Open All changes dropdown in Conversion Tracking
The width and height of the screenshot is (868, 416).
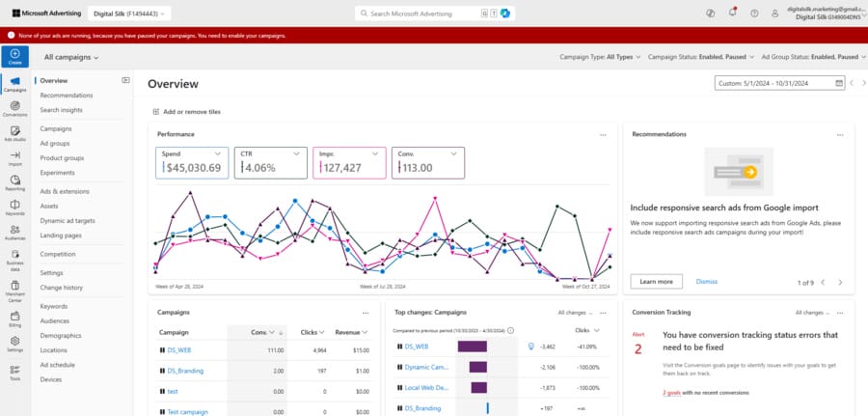(x=813, y=313)
